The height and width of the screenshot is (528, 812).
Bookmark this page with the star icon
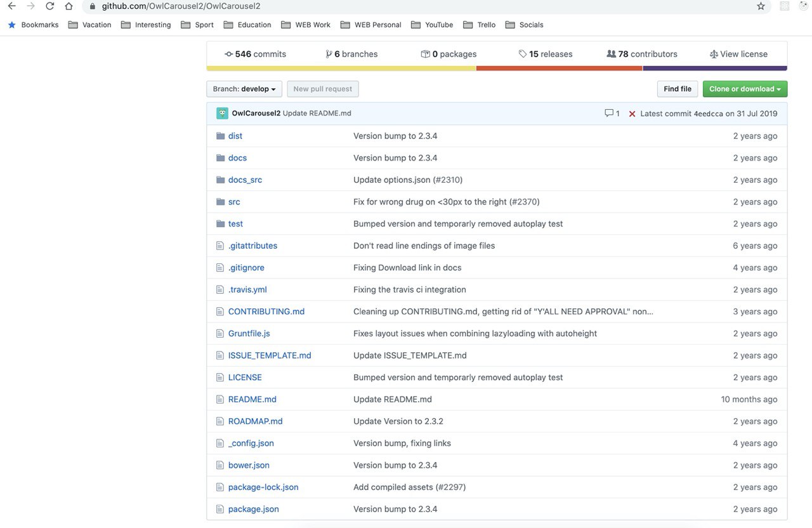click(761, 6)
